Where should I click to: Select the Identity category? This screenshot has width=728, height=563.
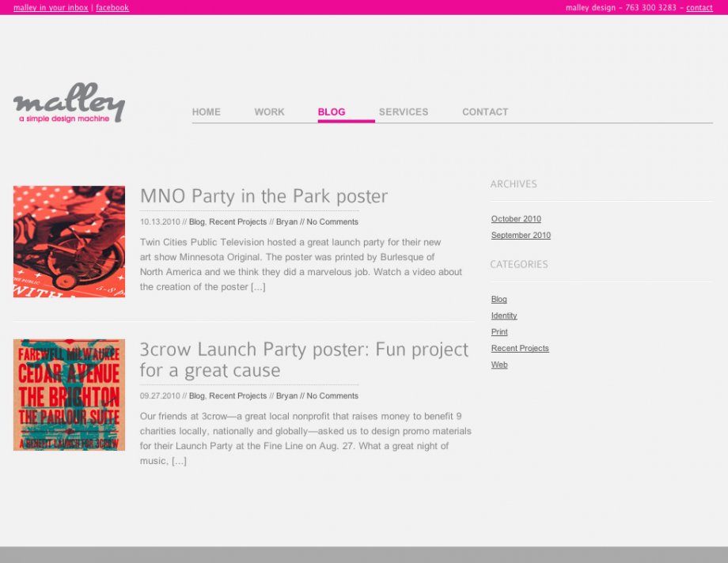[x=504, y=316]
